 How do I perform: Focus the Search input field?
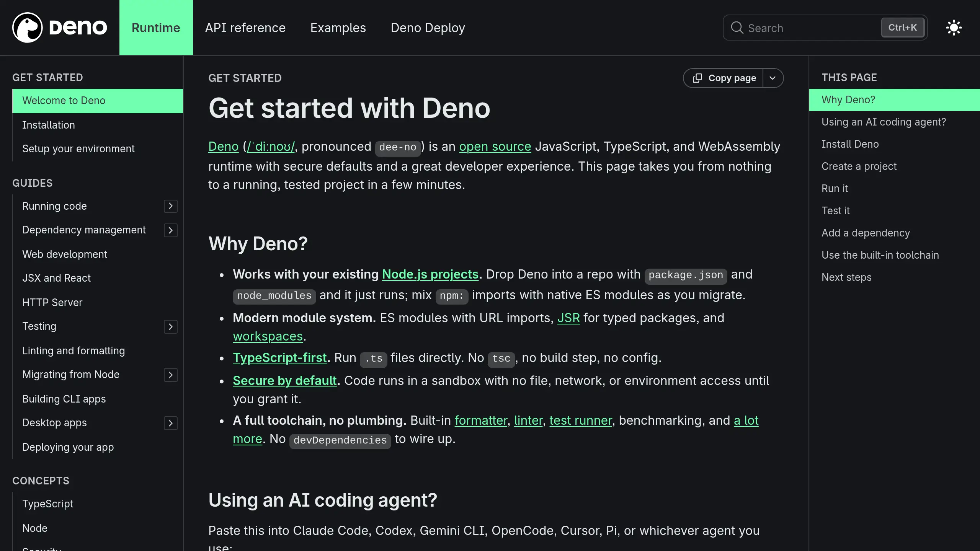(825, 28)
